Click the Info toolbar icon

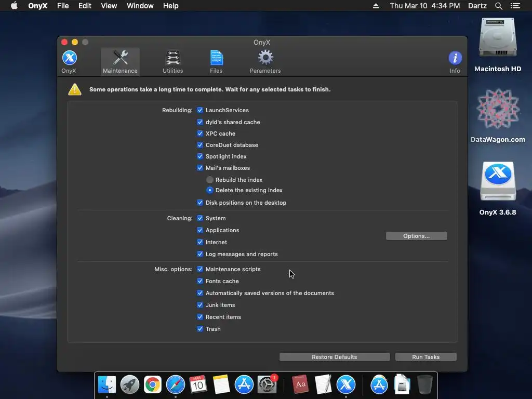click(x=455, y=62)
